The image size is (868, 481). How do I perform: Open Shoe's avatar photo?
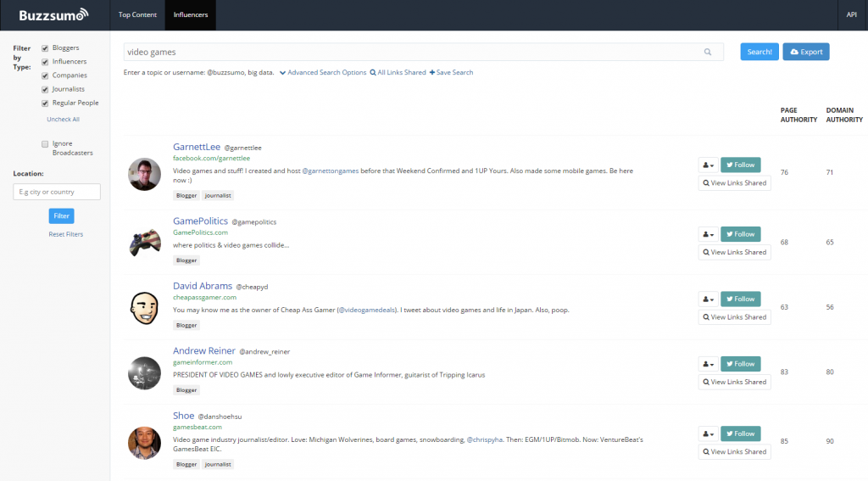144,442
